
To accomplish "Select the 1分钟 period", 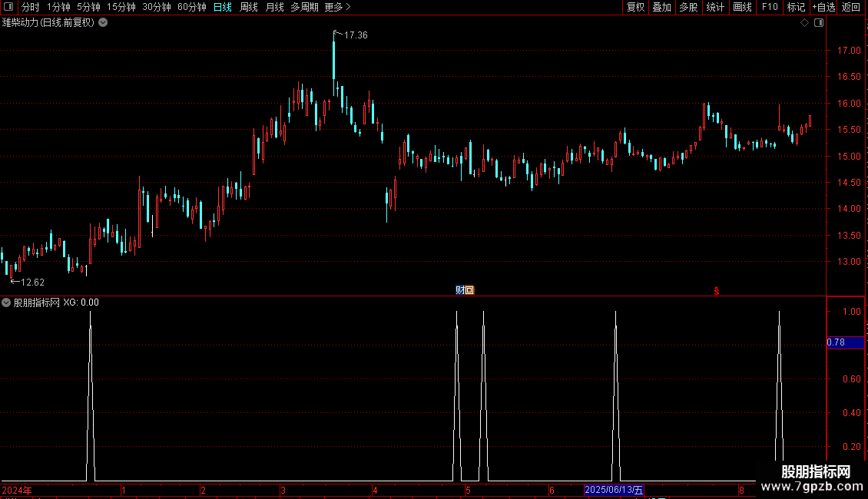I will click(58, 7).
